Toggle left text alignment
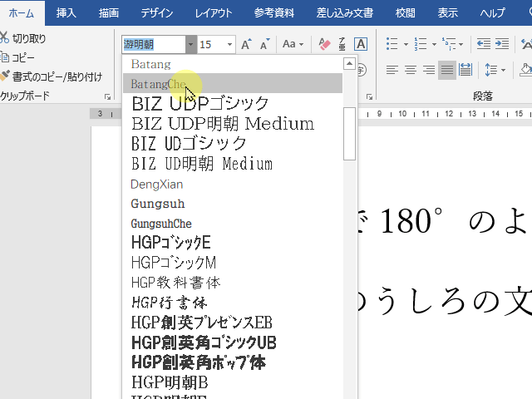532x399 pixels. (392, 71)
